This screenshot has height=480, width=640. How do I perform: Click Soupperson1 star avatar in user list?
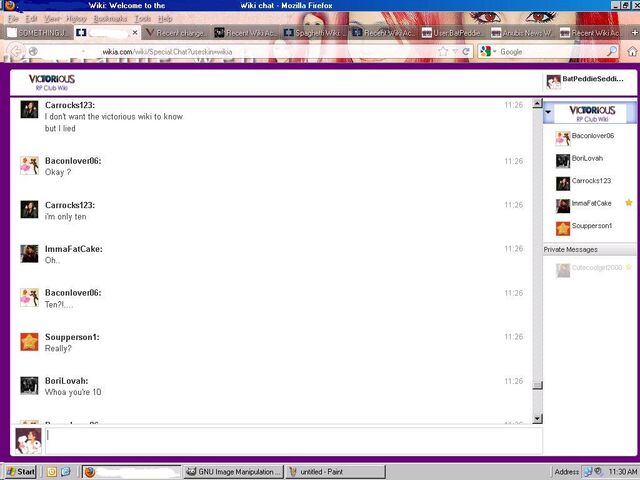(x=563, y=228)
